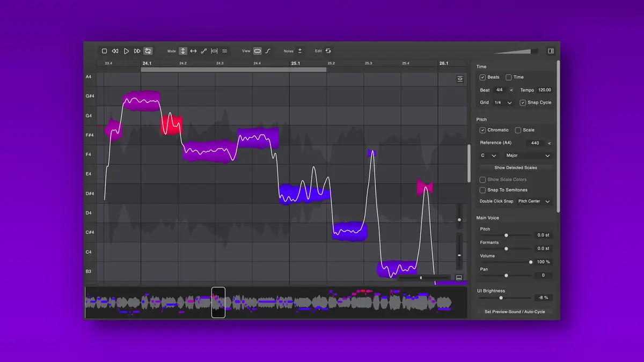
Task: Click Show Detected Scales button
Action: coord(516,168)
